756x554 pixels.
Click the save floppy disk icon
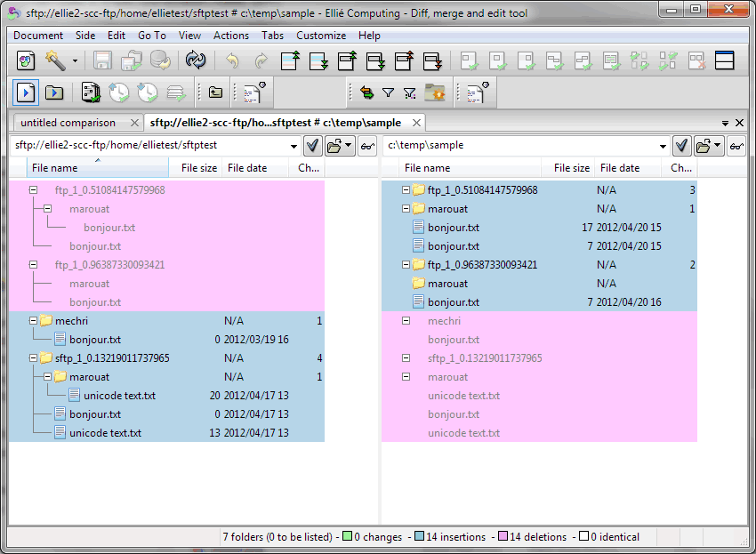(x=103, y=61)
